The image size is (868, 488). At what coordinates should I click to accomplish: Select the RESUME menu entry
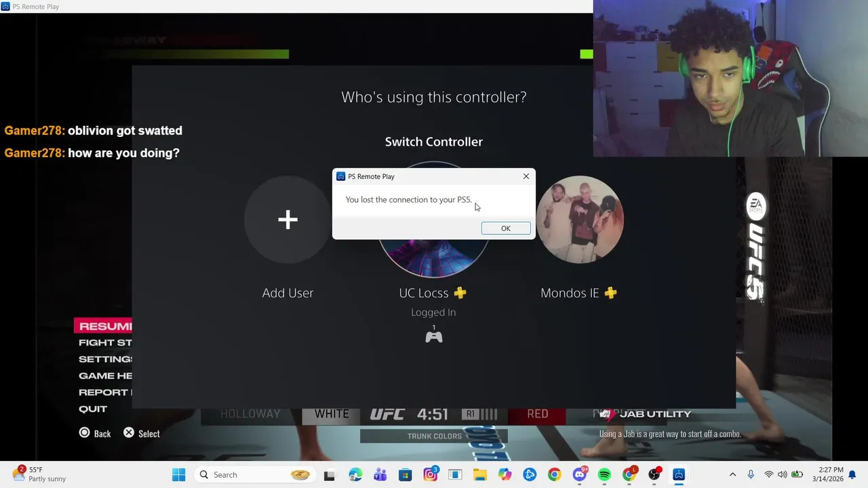point(103,326)
